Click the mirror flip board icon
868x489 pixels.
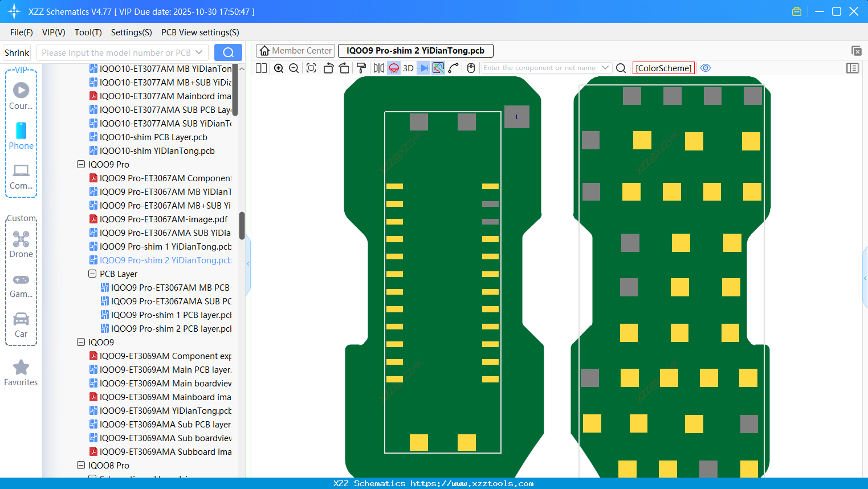tap(378, 68)
